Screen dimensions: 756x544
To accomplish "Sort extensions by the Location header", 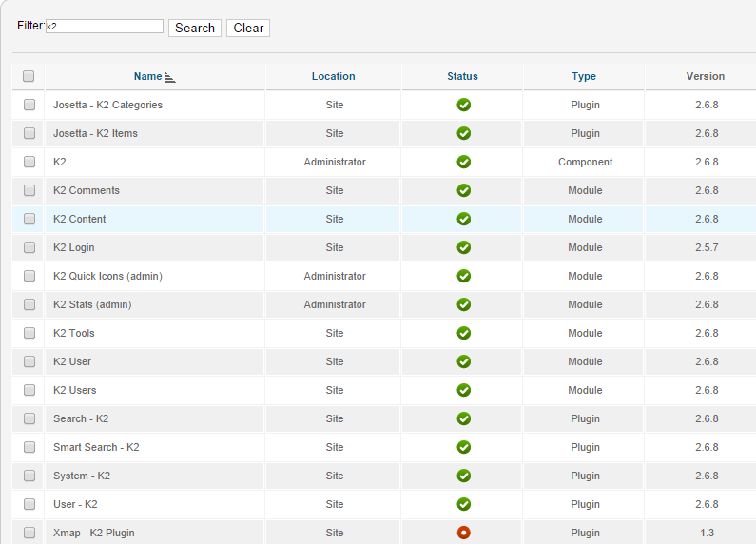I will point(333,76).
